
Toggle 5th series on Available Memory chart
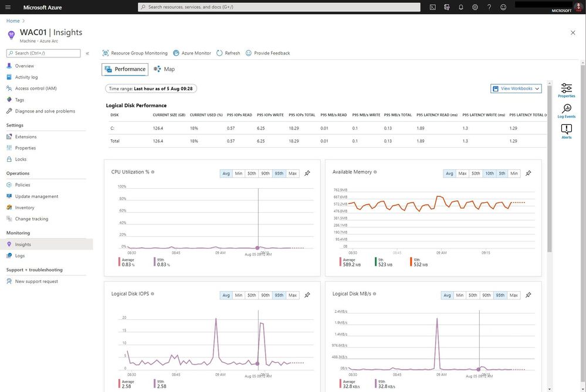coord(502,173)
